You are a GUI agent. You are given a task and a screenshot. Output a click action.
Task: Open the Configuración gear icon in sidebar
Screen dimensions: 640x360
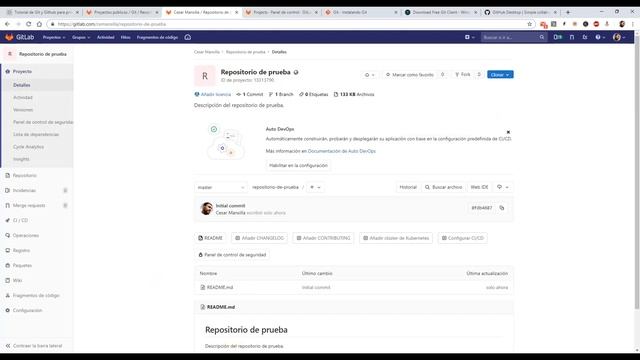tap(7, 310)
